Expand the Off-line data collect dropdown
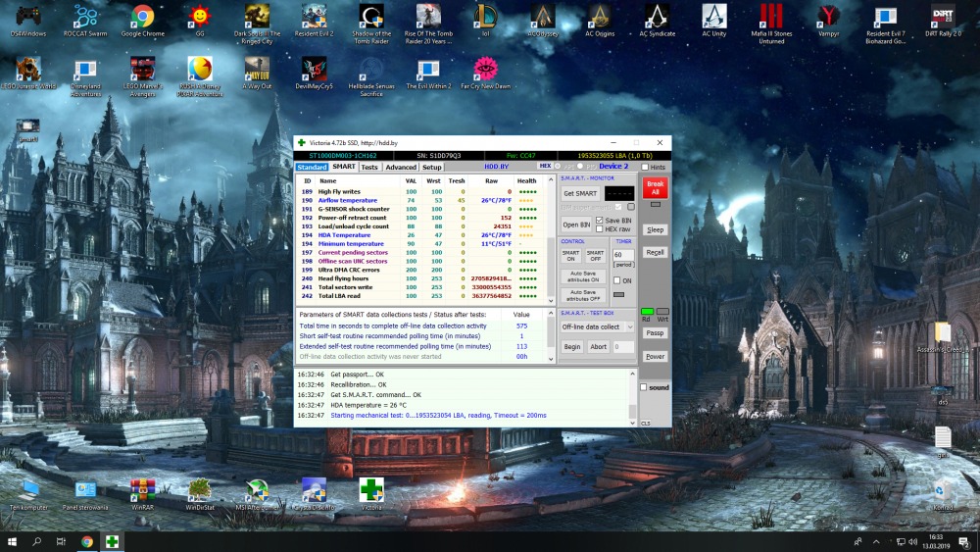The width and height of the screenshot is (980, 552). (x=628, y=326)
